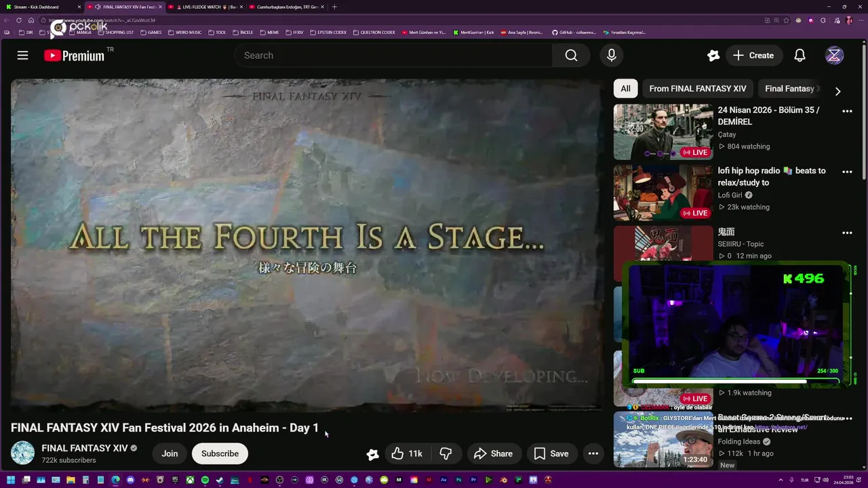Open Windows Start button on taskbar

[x=11, y=480]
